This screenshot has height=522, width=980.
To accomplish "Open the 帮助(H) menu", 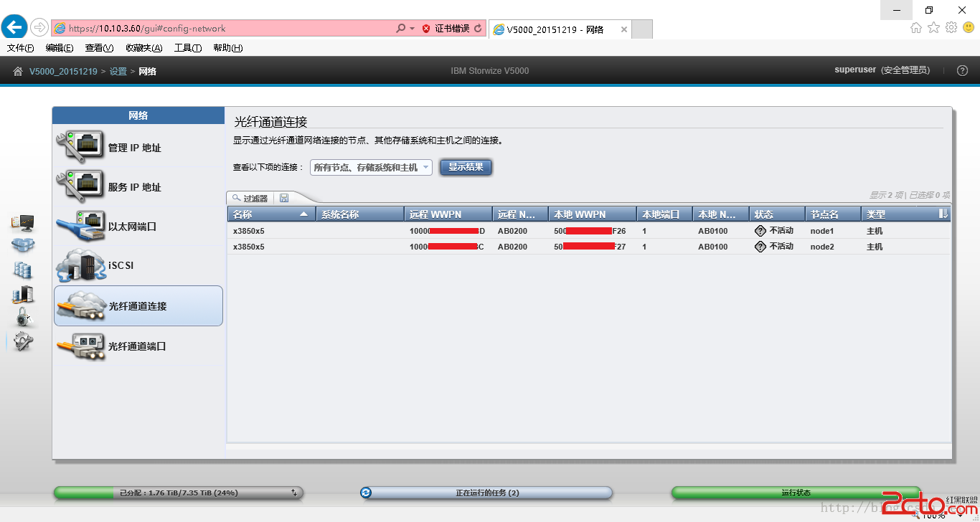I will tap(227, 48).
